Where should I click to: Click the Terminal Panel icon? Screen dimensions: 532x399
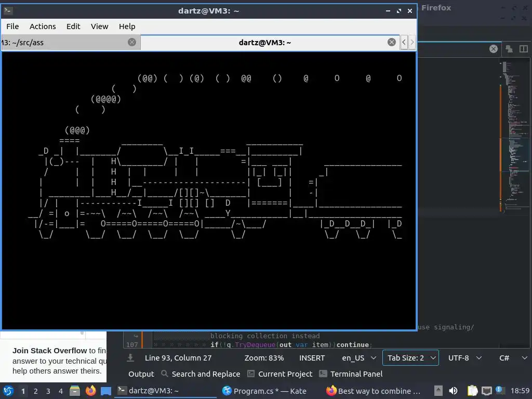pyautogui.click(x=323, y=374)
